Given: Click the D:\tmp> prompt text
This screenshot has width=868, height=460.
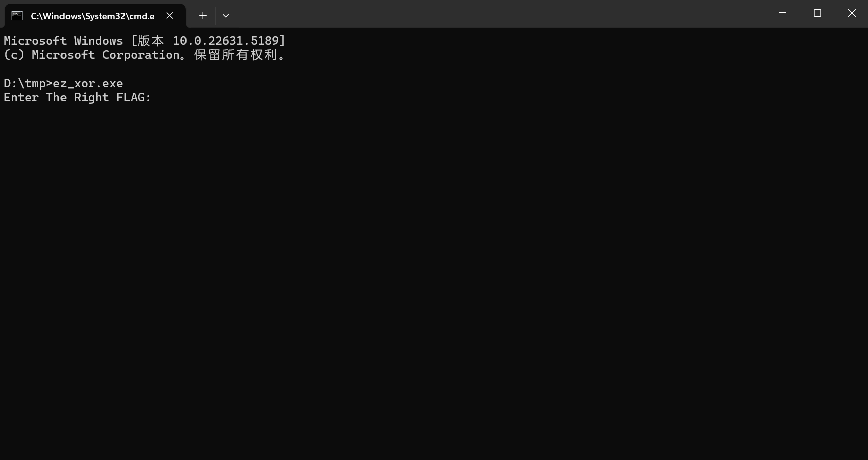Looking at the screenshot, I should 28,83.
